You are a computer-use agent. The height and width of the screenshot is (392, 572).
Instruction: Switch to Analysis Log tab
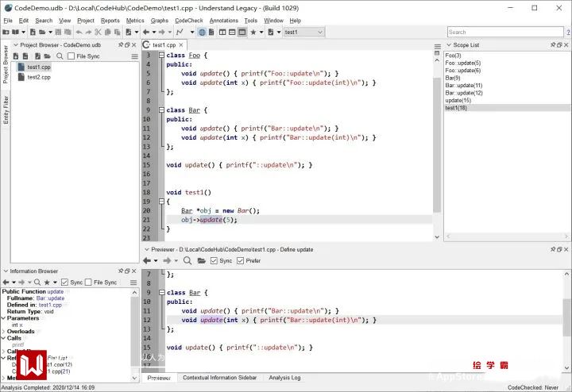tap(284, 378)
